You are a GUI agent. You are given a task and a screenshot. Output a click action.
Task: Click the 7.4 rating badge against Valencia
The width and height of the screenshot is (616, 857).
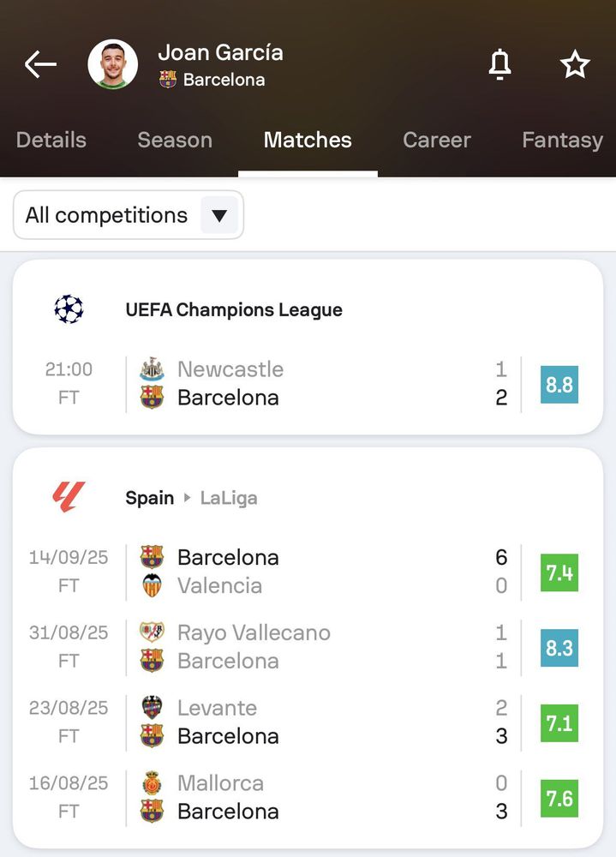559,573
